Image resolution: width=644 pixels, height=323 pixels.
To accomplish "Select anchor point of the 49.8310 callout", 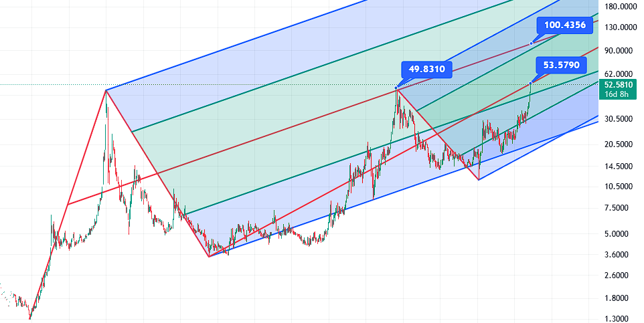I will coord(396,88).
